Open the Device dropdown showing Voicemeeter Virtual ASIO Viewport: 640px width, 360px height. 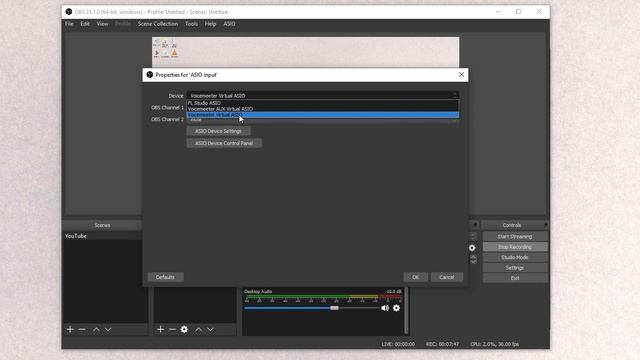coord(322,96)
